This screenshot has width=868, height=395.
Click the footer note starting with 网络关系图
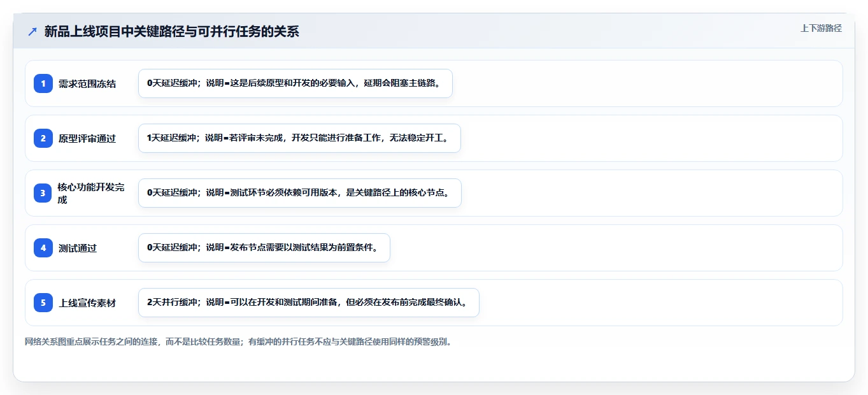[x=238, y=341]
